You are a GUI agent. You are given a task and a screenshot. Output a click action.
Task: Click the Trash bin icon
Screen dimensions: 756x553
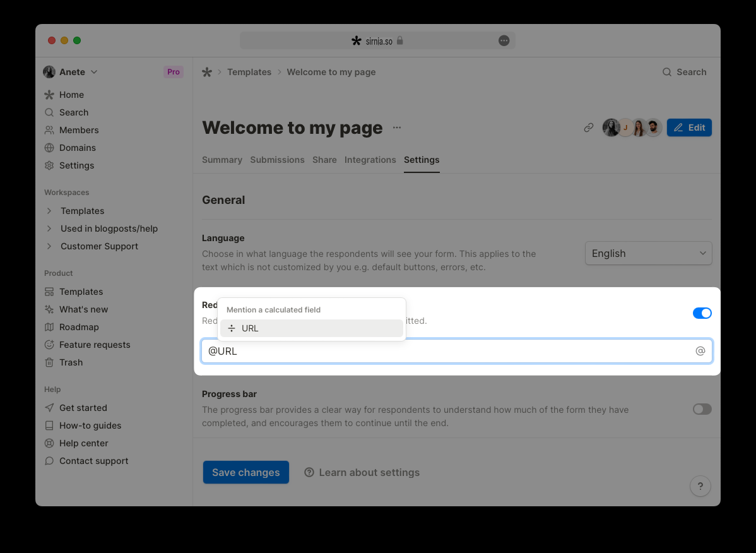click(49, 362)
